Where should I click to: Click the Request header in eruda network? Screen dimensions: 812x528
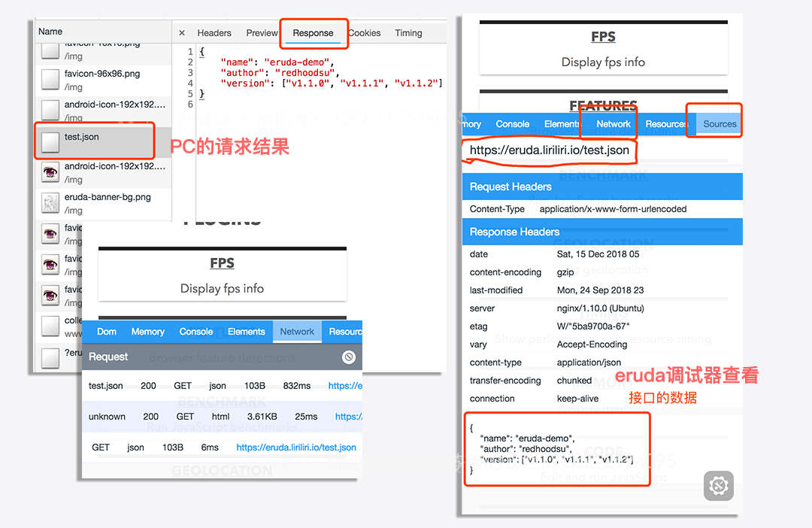[108, 357]
